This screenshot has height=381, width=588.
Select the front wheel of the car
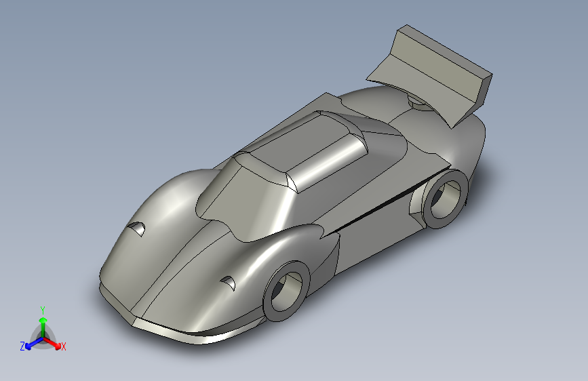coord(286,292)
